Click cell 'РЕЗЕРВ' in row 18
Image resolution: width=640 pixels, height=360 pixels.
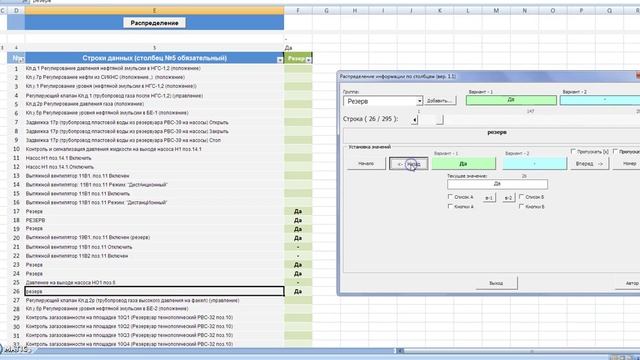[154, 220]
